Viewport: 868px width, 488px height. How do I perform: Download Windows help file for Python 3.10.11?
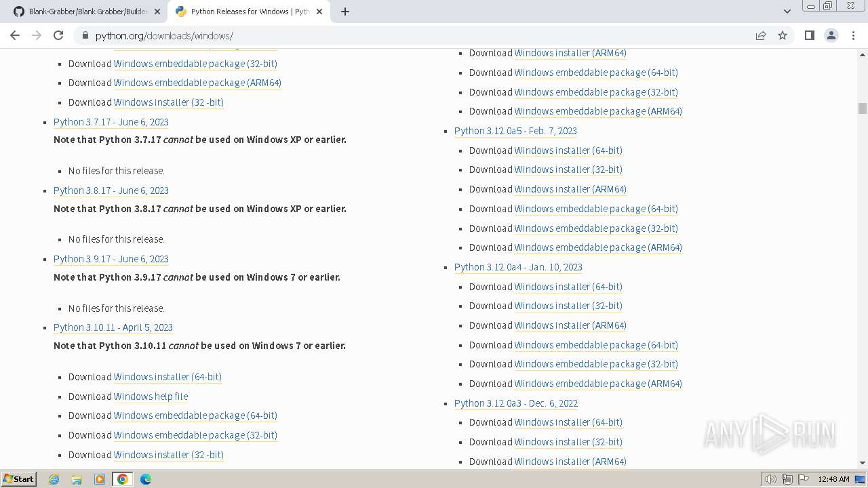pos(151,396)
